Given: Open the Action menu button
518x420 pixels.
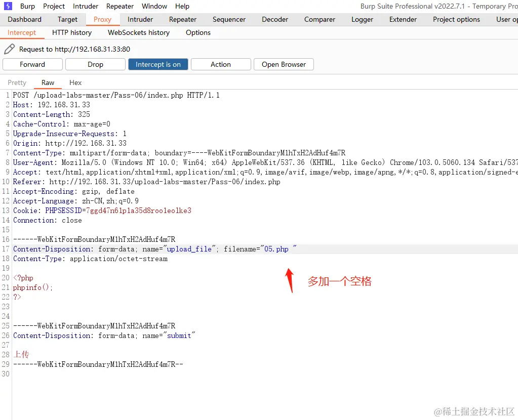Looking at the screenshot, I should (221, 64).
